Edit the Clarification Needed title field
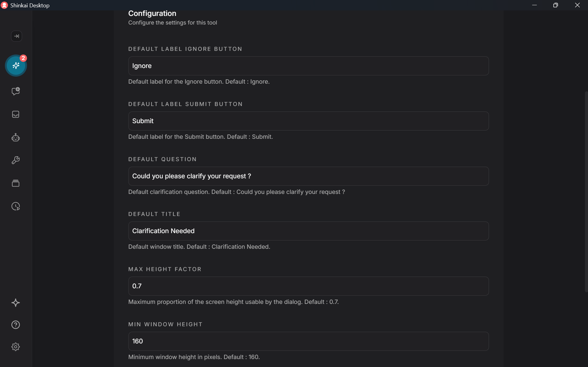588x367 pixels. [308, 231]
